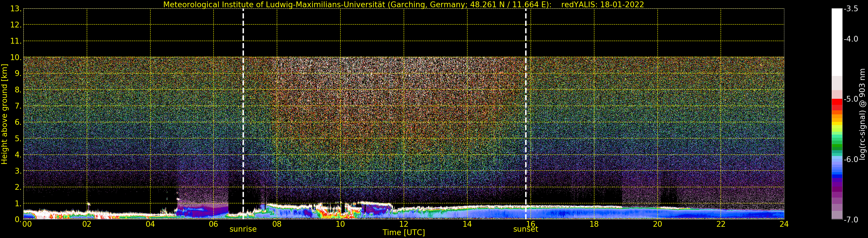
Task: Click the '7.' tick on the height axis
Action: click(18, 106)
